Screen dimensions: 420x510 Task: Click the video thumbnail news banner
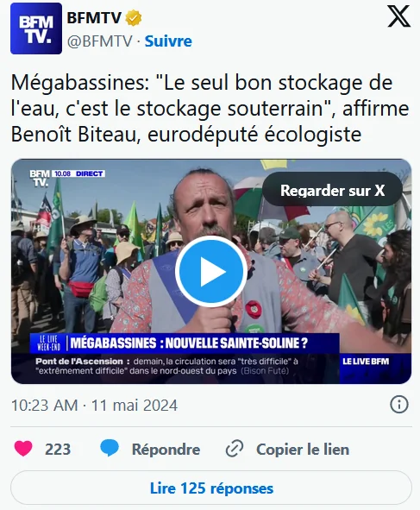(185, 343)
